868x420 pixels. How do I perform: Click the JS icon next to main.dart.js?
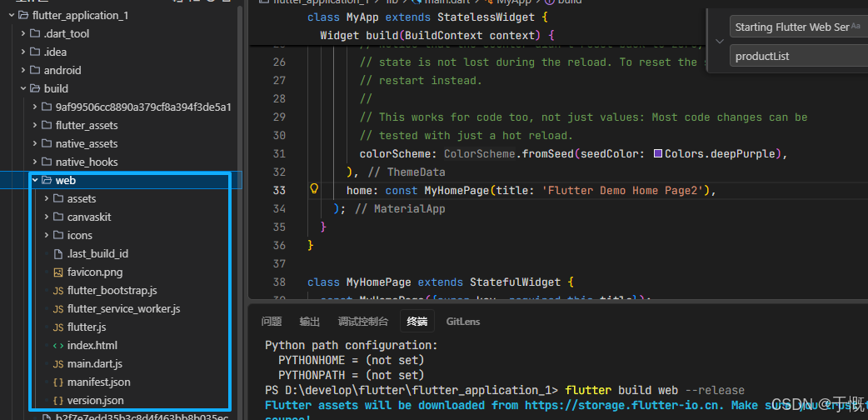pos(58,364)
